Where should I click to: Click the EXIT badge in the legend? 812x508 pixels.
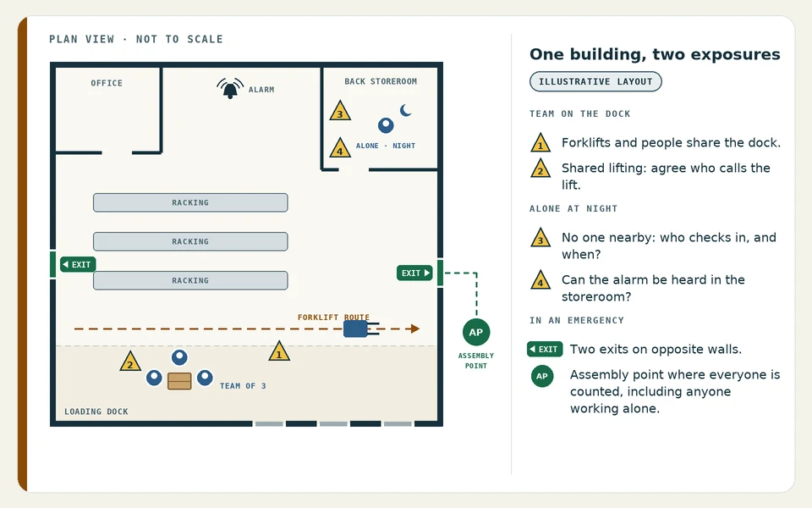click(x=545, y=350)
